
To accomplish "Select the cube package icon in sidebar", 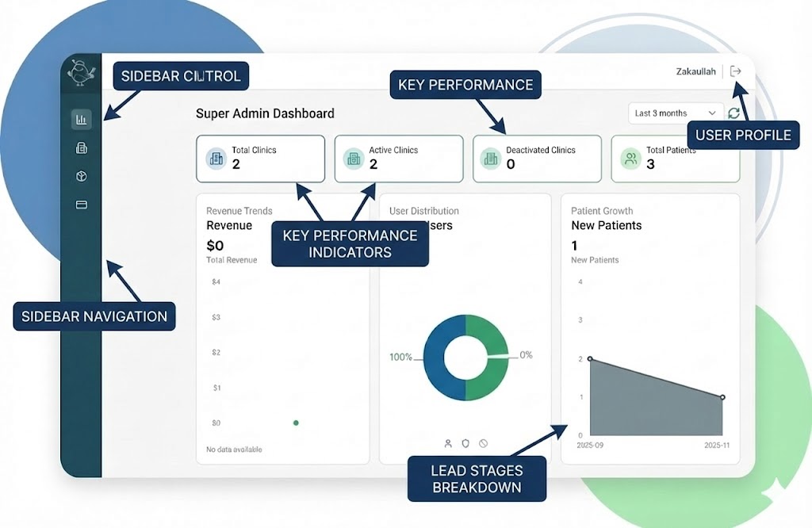I will tap(81, 176).
